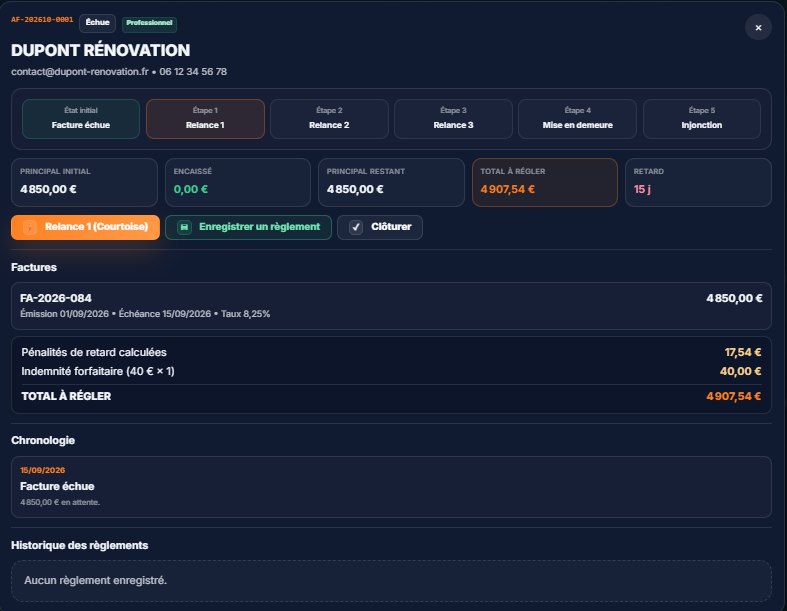
Task: Open Enregistrer un règlement
Action: click(248, 227)
